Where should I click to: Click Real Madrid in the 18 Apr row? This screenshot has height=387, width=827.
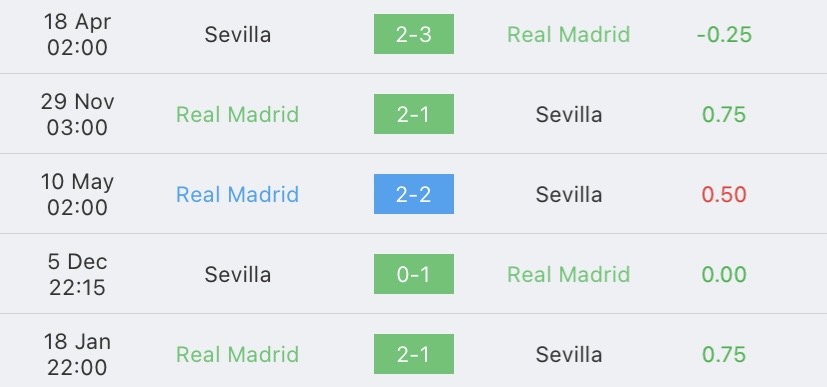pyautogui.click(x=569, y=34)
